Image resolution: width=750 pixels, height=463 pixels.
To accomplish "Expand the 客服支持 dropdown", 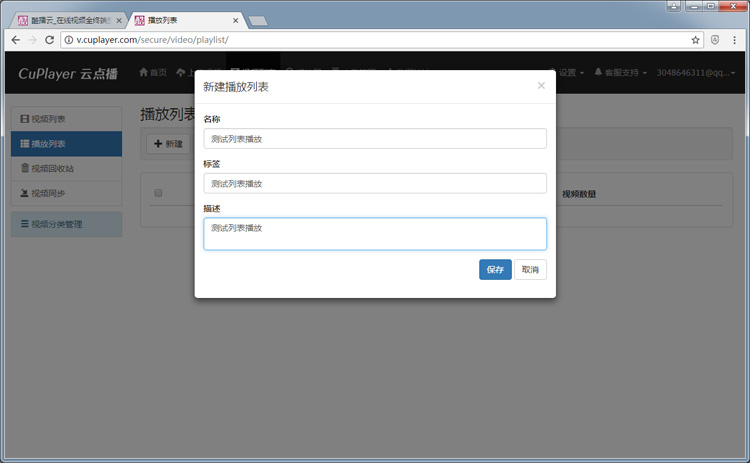I will 620,73.
